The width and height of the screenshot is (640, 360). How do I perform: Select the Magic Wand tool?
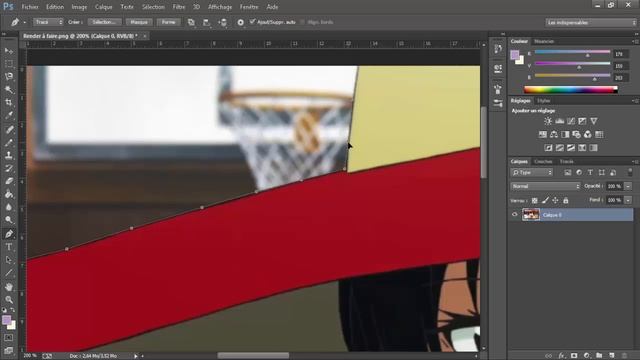pyautogui.click(x=9, y=90)
